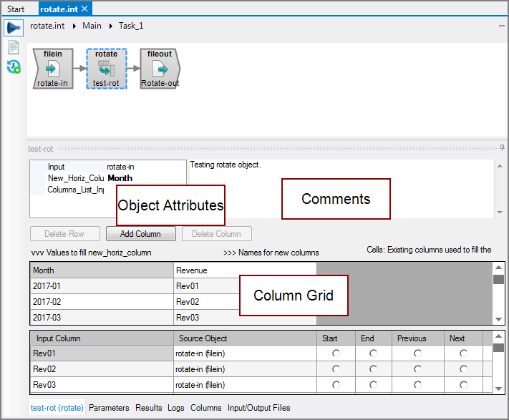Close the rotate.int tab

84,9
